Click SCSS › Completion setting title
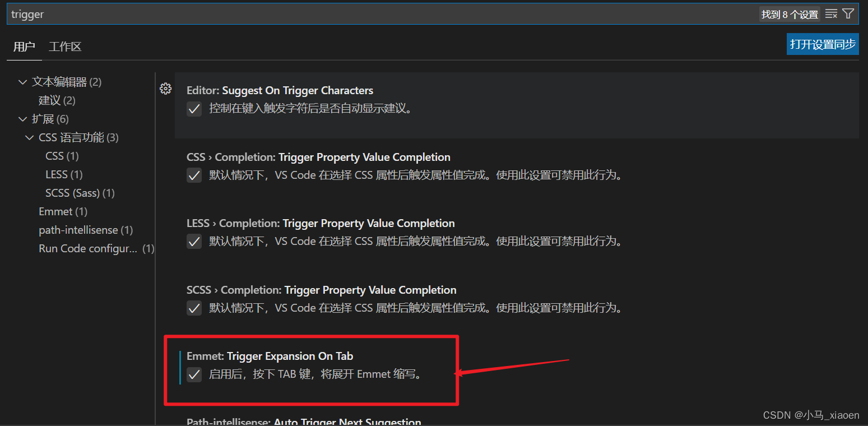 (x=322, y=290)
